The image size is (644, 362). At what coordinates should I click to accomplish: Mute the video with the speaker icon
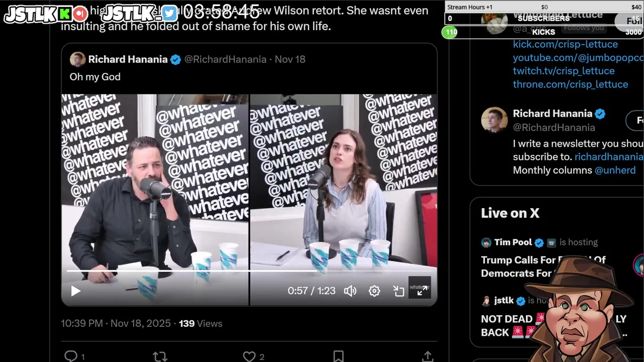pos(350,291)
